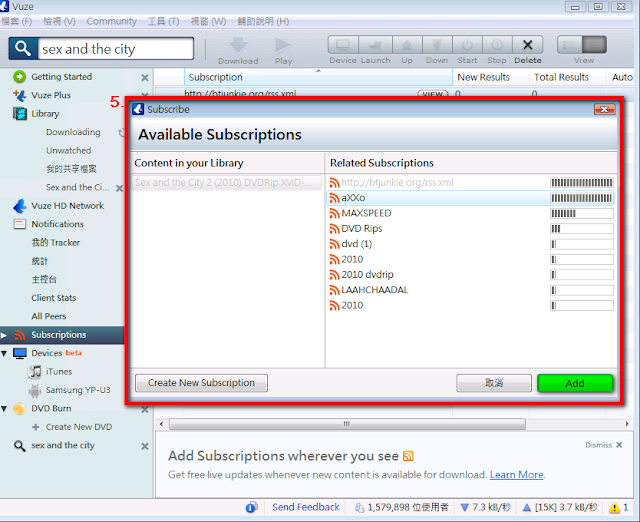Click the Start toolbar icon
Image resolution: width=640 pixels, height=522 pixels.
[467, 44]
